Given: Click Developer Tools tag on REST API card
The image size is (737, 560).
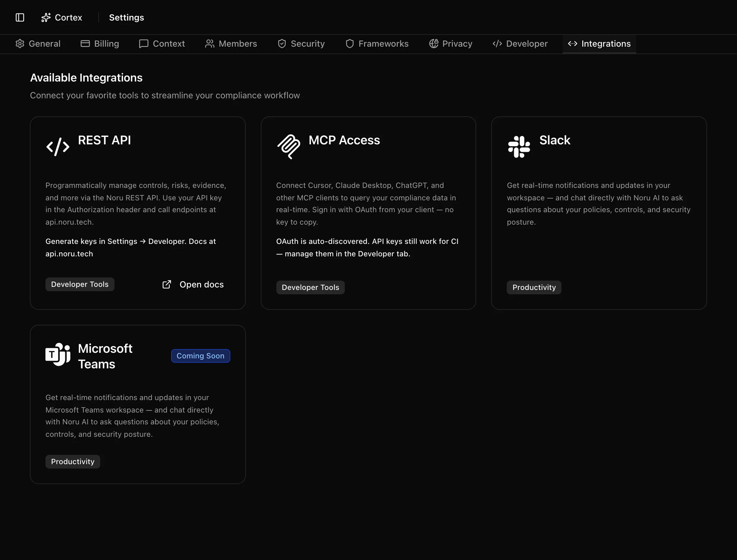Looking at the screenshot, I should [x=80, y=284].
